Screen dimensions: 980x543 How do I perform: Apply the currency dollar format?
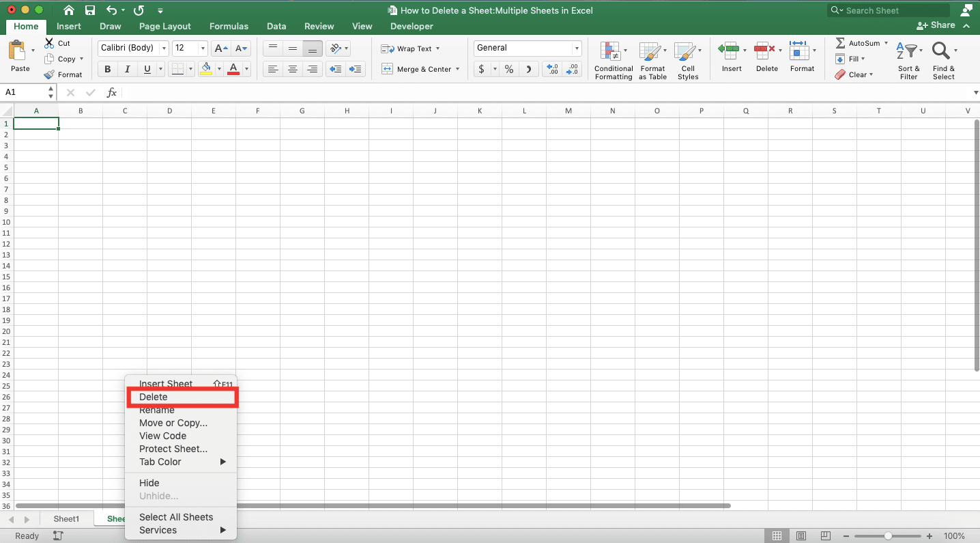click(x=482, y=69)
